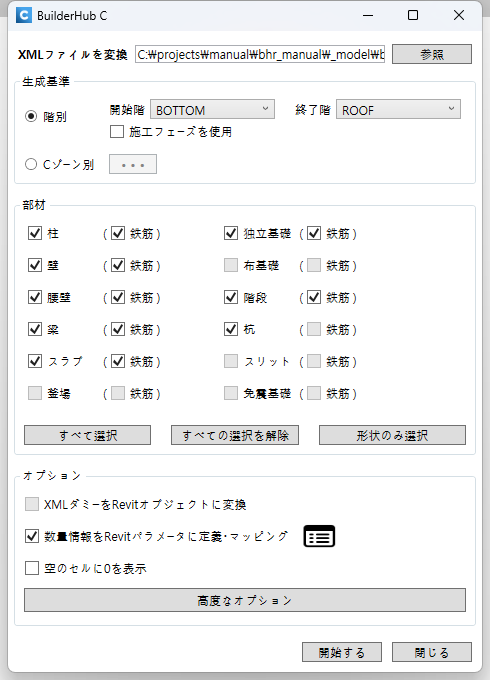490x680 pixels.
Task: Toggle 鉄筋 checkbox for 独立基礎
Action: [x=314, y=233]
